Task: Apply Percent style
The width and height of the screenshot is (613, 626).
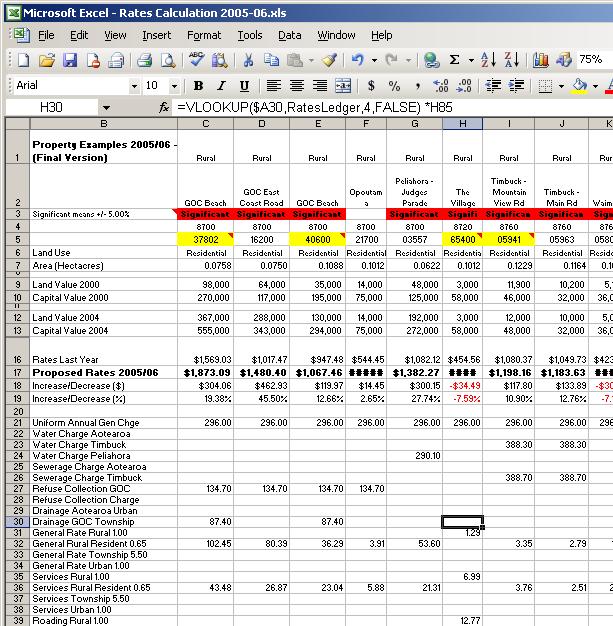Action: 394,85
